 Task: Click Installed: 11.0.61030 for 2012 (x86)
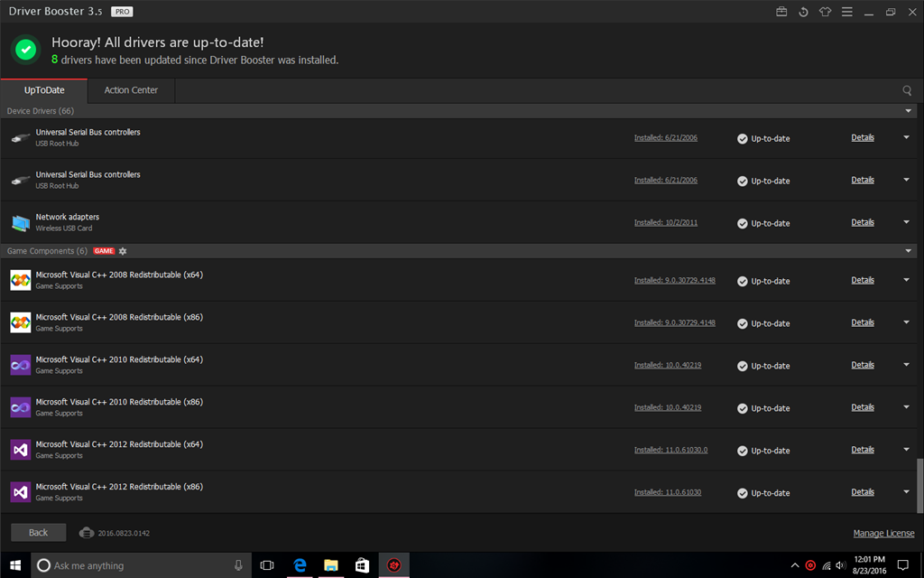[x=668, y=492]
